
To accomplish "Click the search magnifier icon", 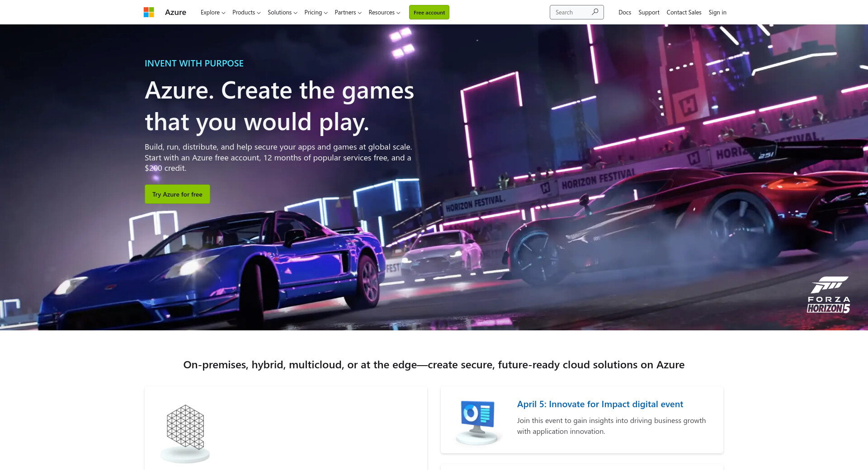I will point(595,12).
